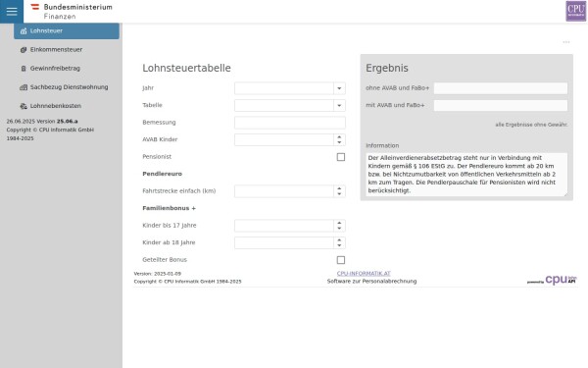Increase Kinder ab 18 Jahre value
Image resolution: width=588 pixels, height=368 pixels.
coord(339,240)
